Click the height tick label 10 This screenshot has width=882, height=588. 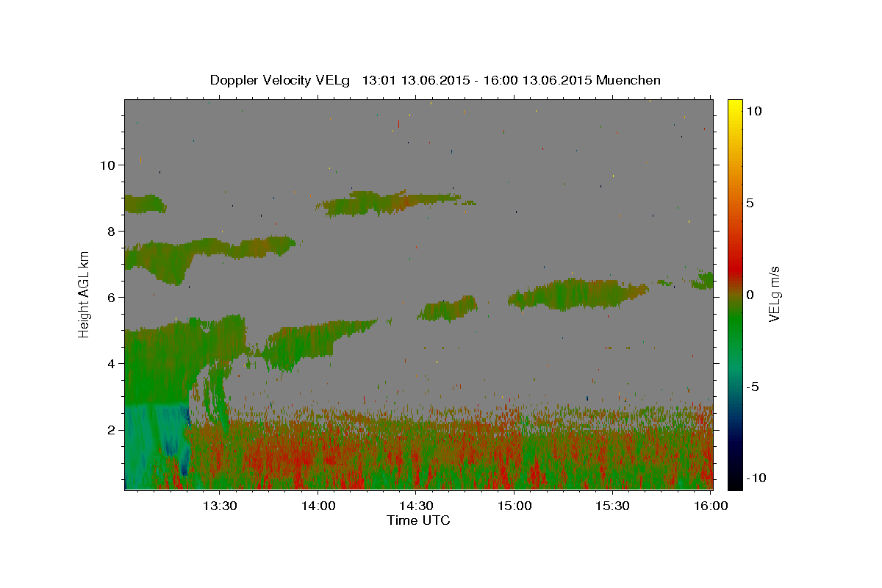tap(107, 165)
